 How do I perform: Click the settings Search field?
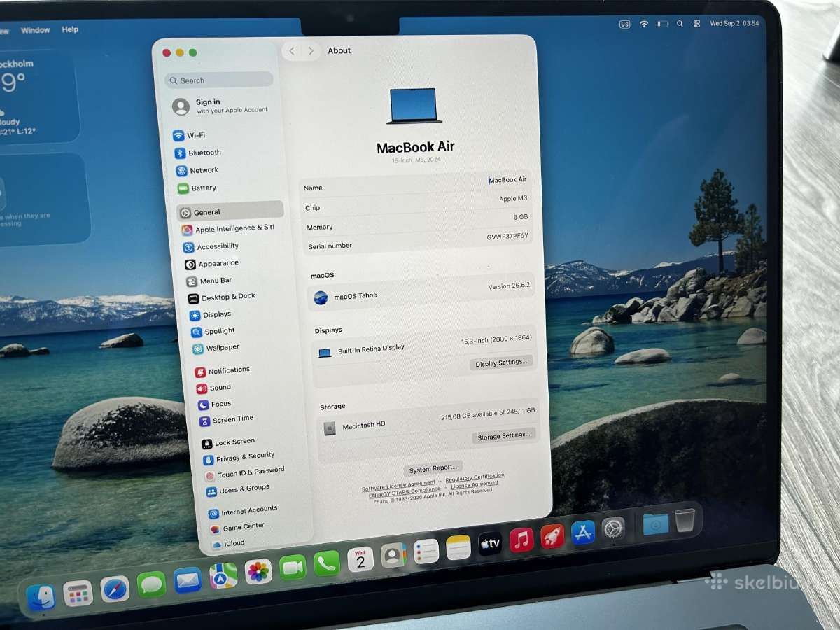click(219, 80)
